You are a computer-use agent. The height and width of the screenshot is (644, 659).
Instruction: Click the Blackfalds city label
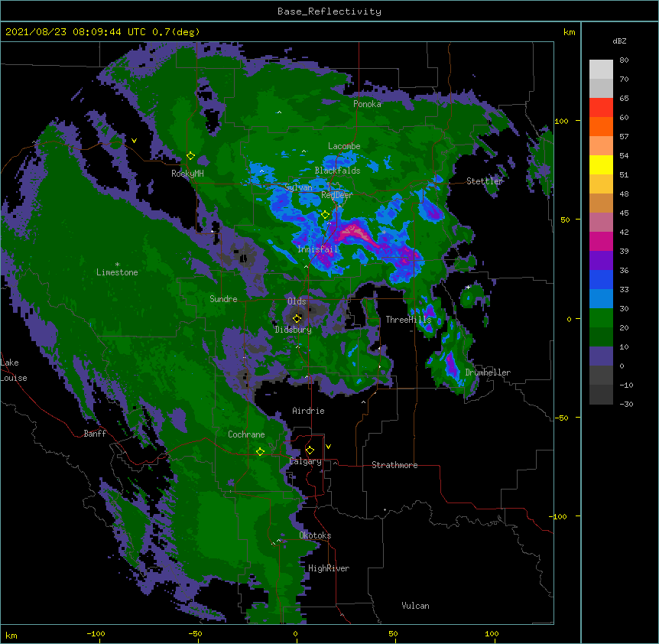point(337,171)
